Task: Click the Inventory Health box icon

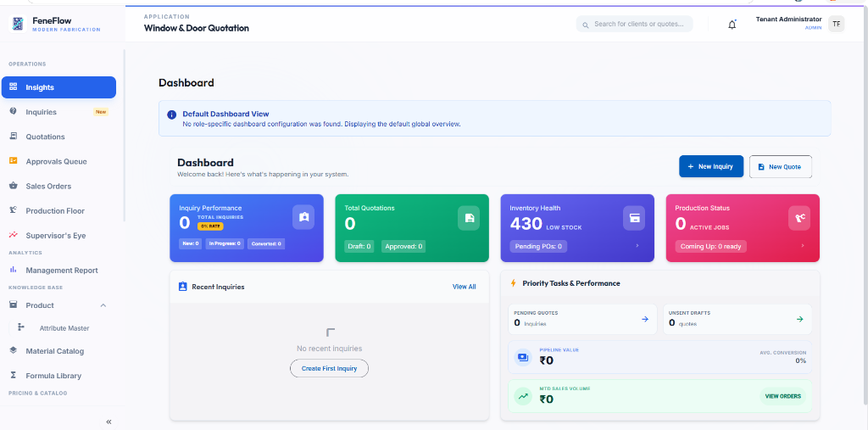Action: [x=634, y=218]
